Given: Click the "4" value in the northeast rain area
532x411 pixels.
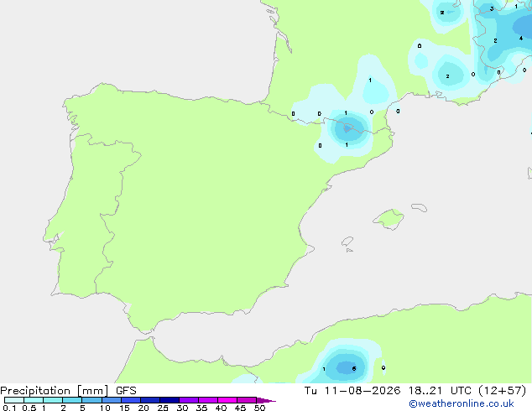Looking at the screenshot, I should [521, 39].
